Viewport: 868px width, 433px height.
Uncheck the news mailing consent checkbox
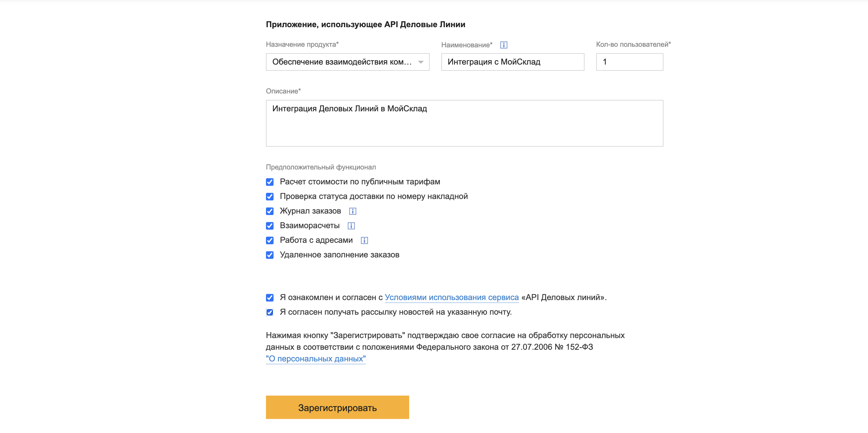click(x=269, y=312)
